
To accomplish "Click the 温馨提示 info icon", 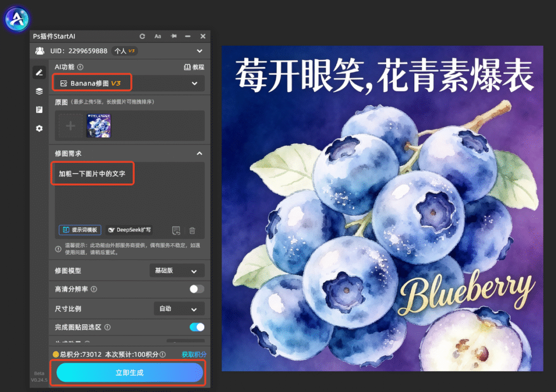I will click(x=58, y=249).
